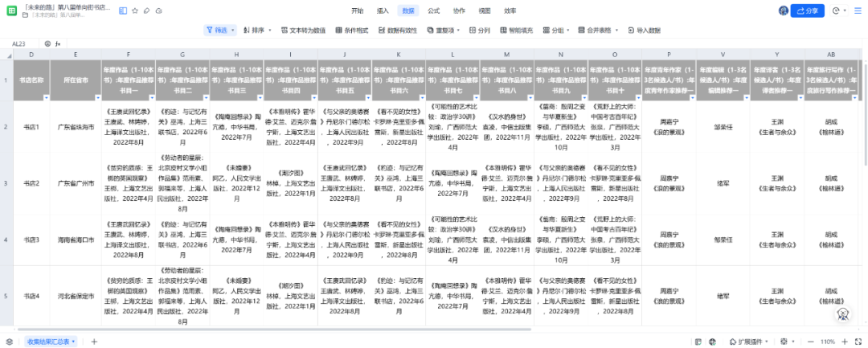Select column P header
The image size is (868, 348).
click(669, 55)
